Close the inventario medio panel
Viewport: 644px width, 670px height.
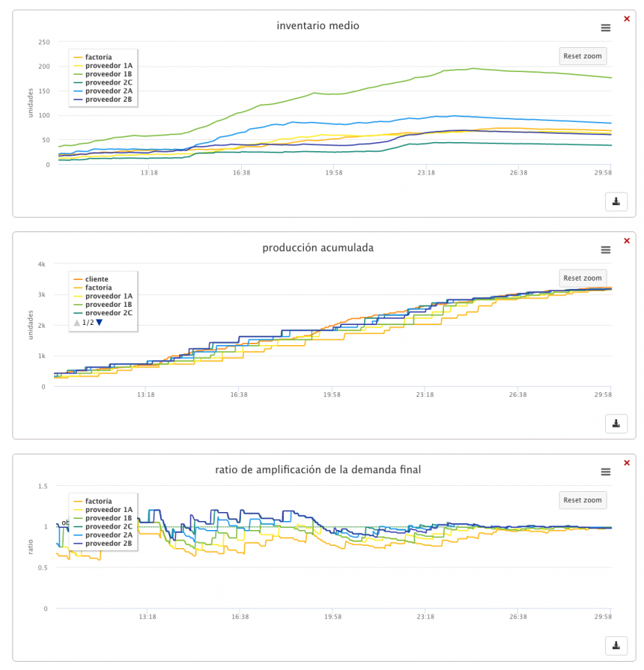point(627,19)
